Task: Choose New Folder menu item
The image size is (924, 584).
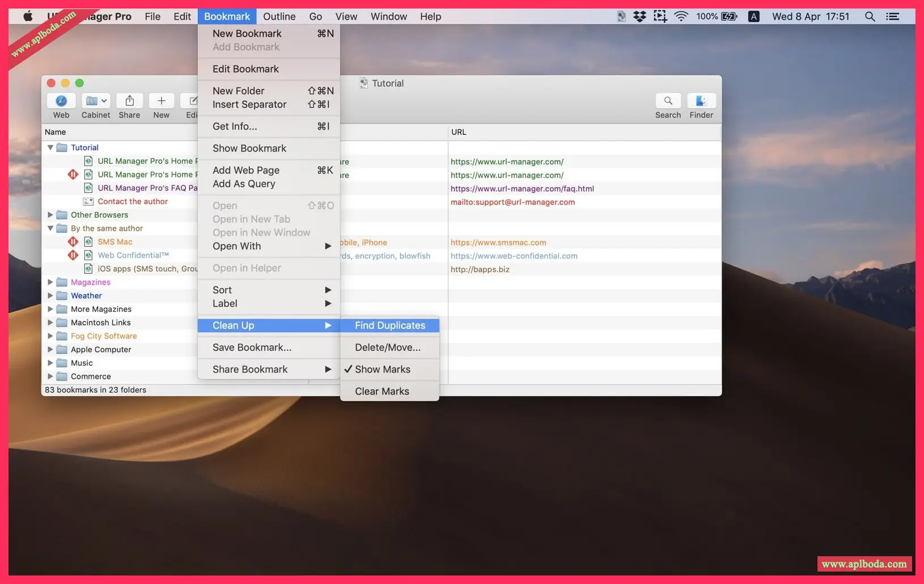Action: [x=269, y=91]
